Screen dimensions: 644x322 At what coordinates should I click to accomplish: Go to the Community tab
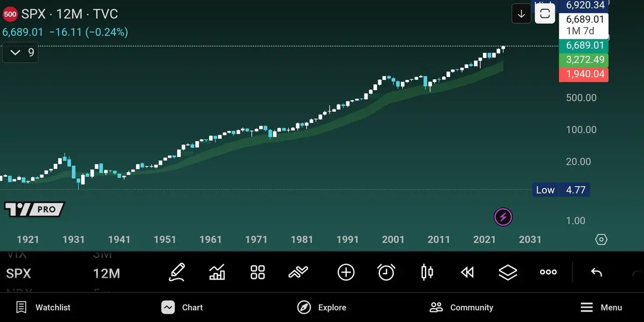pyautogui.click(x=461, y=308)
